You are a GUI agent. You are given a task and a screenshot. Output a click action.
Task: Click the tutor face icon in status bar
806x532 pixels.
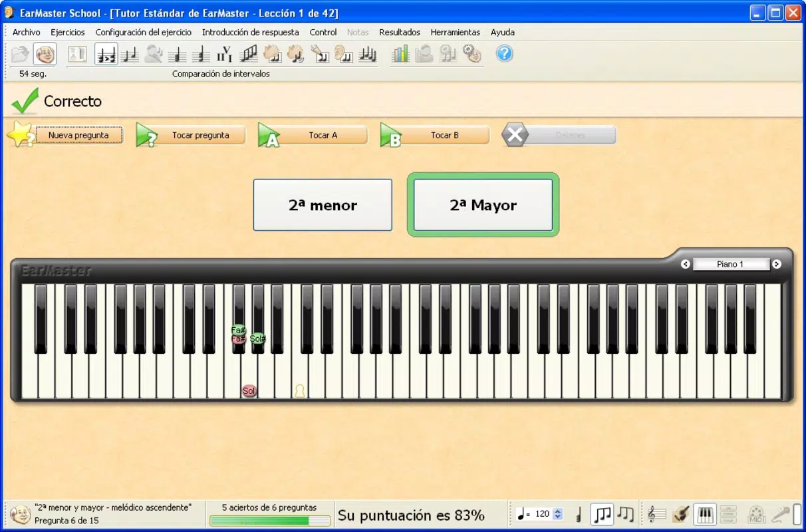(19, 514)
